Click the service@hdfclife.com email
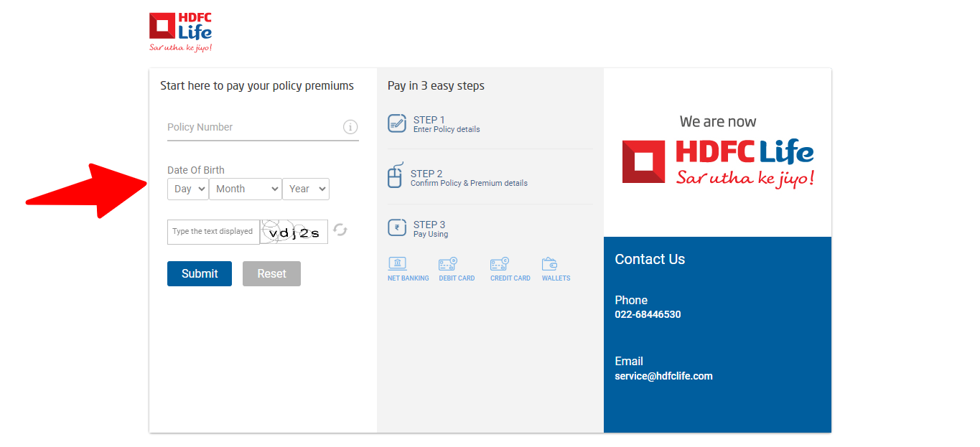980x447 pixels. coord(663,376)
